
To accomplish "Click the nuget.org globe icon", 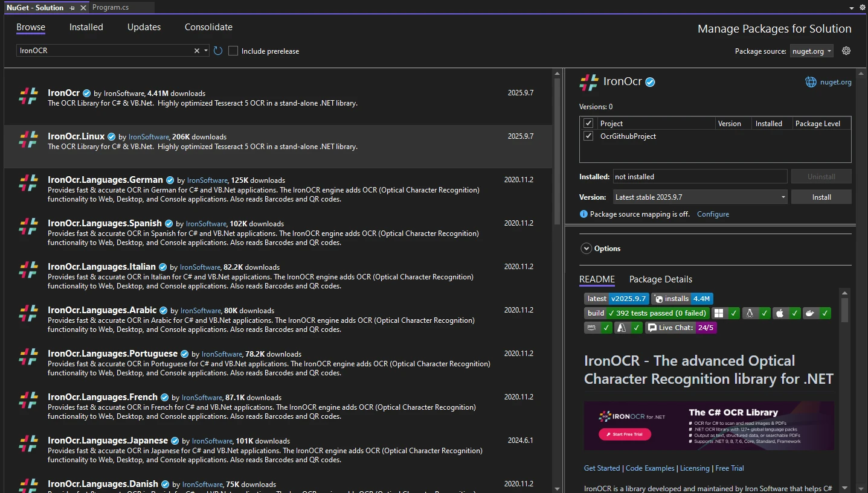I will click(x=811, y=82).
